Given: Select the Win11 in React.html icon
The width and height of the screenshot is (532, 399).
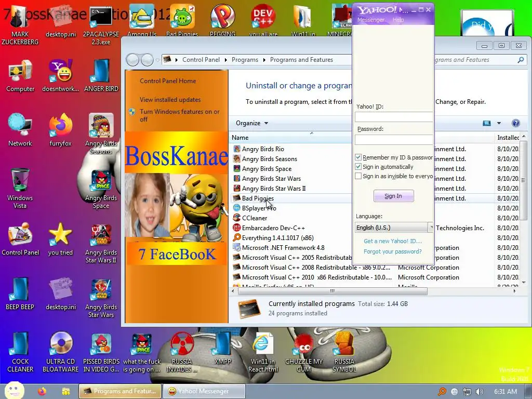Looking at the screenshot, I should (263, 352).
